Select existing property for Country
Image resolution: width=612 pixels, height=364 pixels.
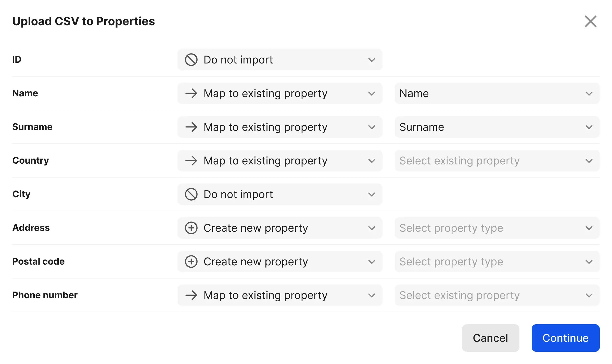point(497,161)
